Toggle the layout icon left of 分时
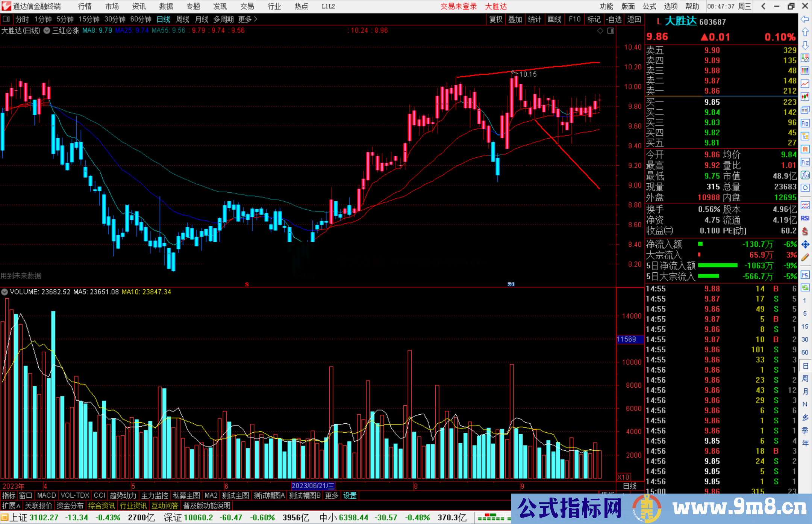This screenshot has height=524, width=812. tap(6, 19)
